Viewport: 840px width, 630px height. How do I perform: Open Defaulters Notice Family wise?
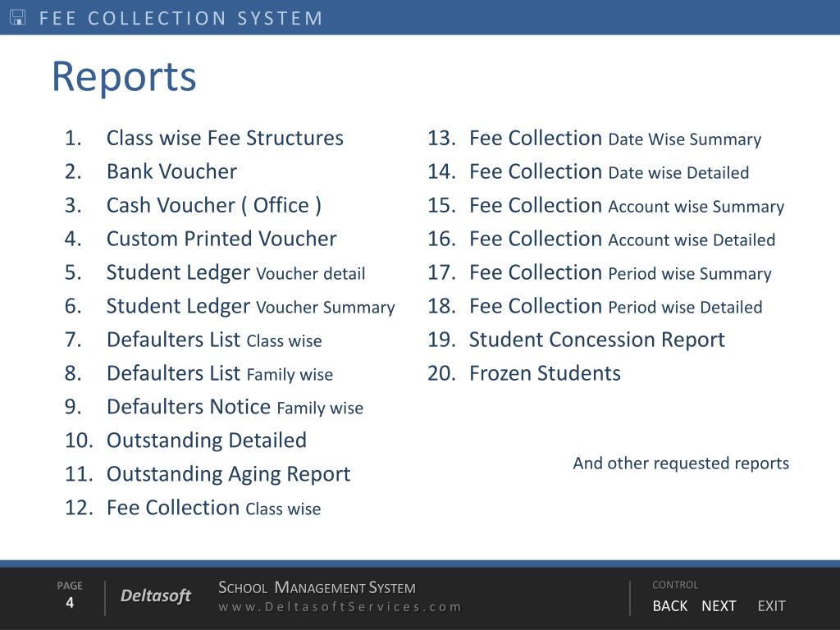tap(235, 407)
